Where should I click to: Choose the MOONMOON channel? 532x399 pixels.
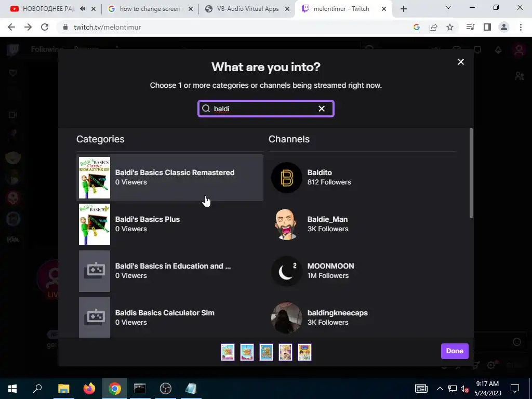click(362, 271)
